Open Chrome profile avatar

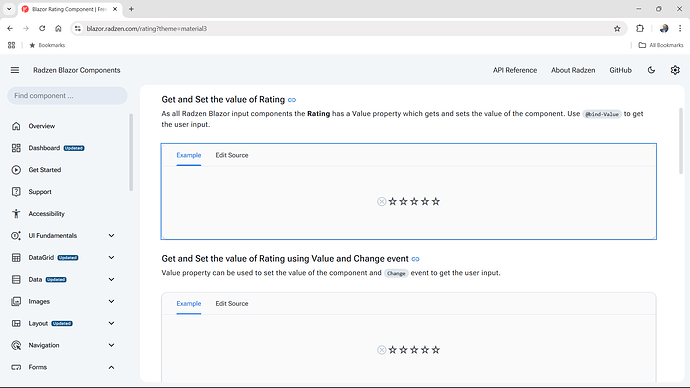point(664,29)
